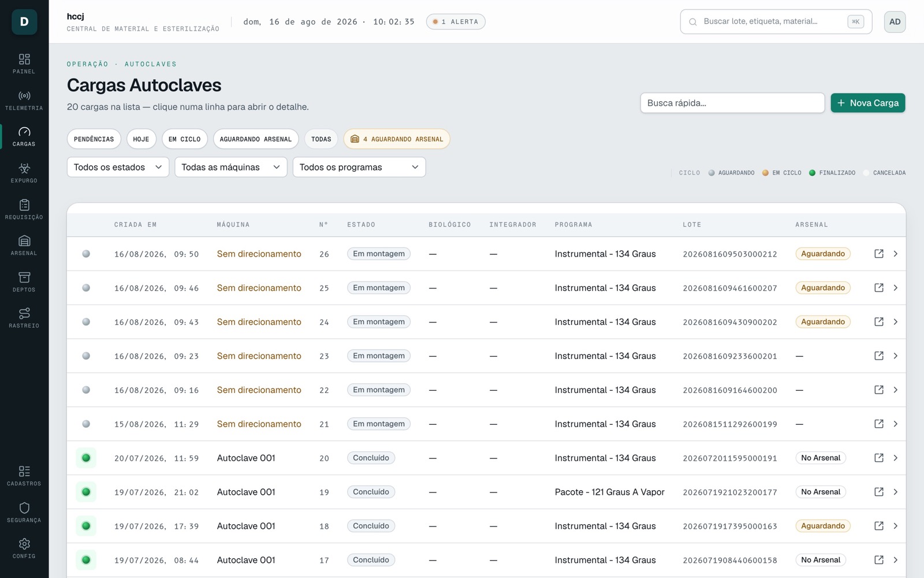Open external-link icon for load 22
The height and width of the screenshot is (578, 924).
point(879,390)
